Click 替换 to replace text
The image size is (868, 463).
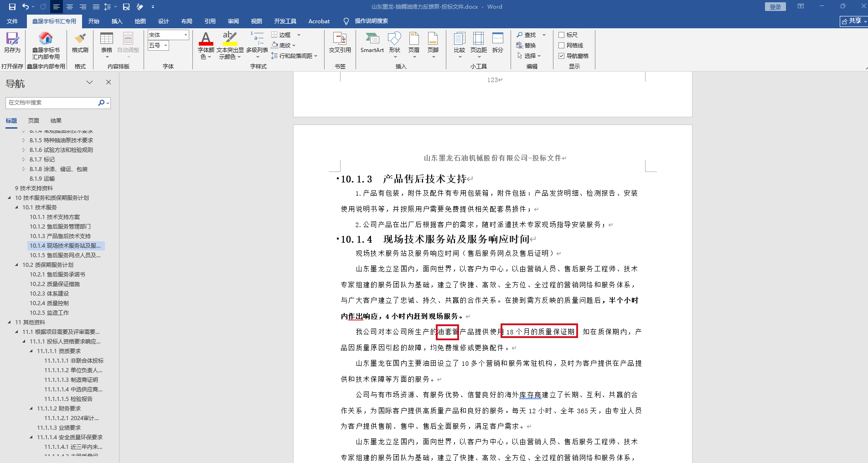(526, 45)
